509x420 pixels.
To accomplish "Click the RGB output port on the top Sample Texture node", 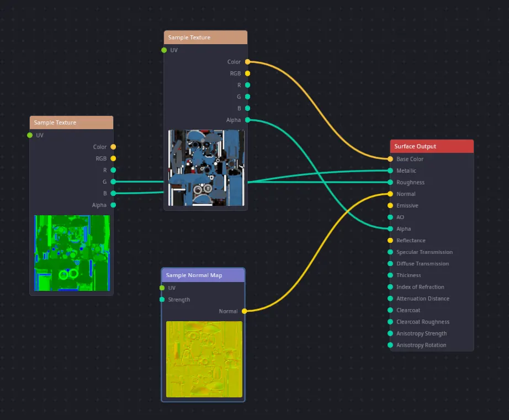I will point(247,73).
